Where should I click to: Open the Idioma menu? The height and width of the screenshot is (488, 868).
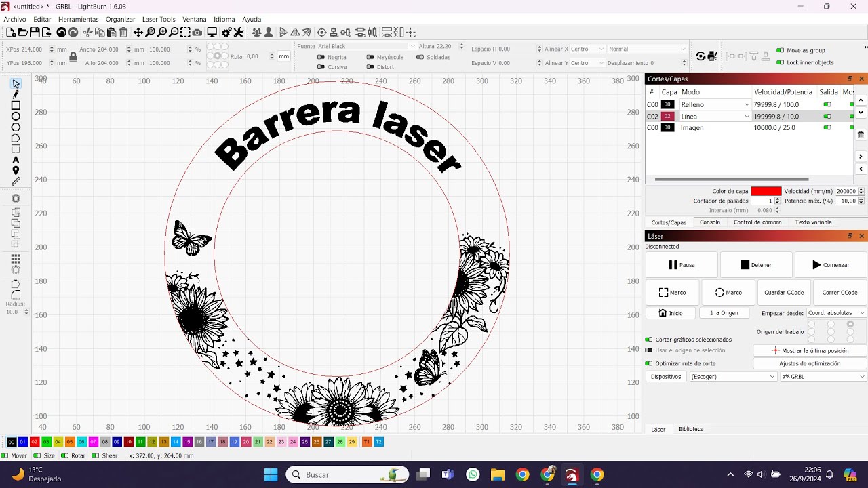(x=224, y=19)
